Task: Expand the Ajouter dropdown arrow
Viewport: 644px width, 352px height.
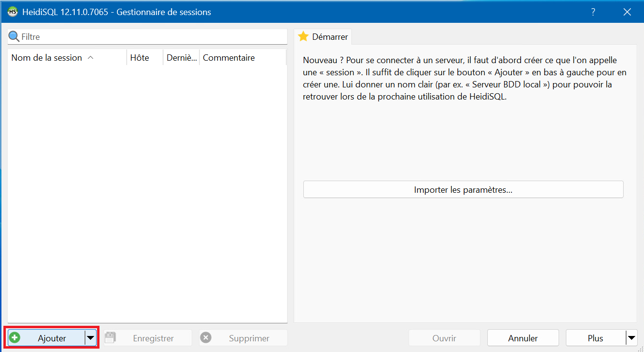Action: pyautogui.click(x=91, y=338)
